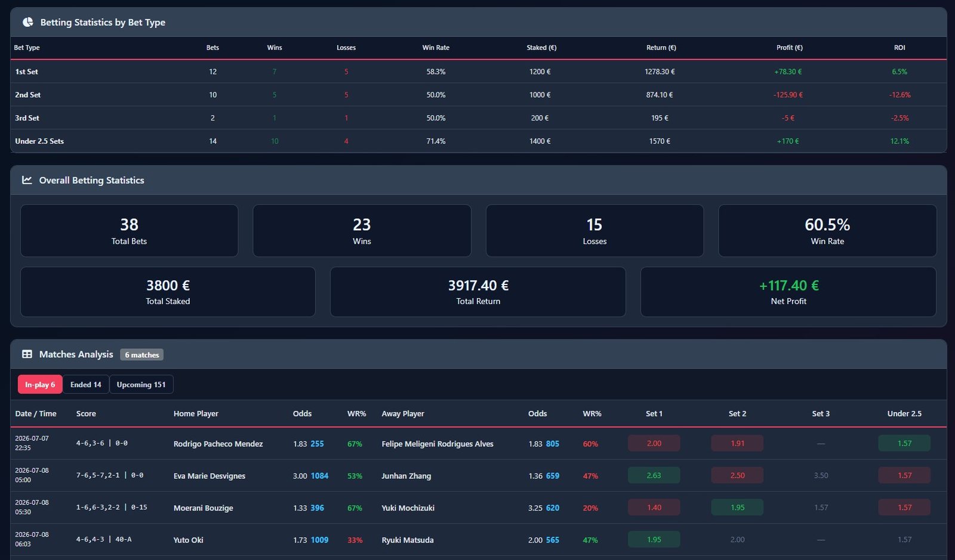This screenshot has width=955, height=560.
Task: Click the 6 matches badge
Action: 142,354
